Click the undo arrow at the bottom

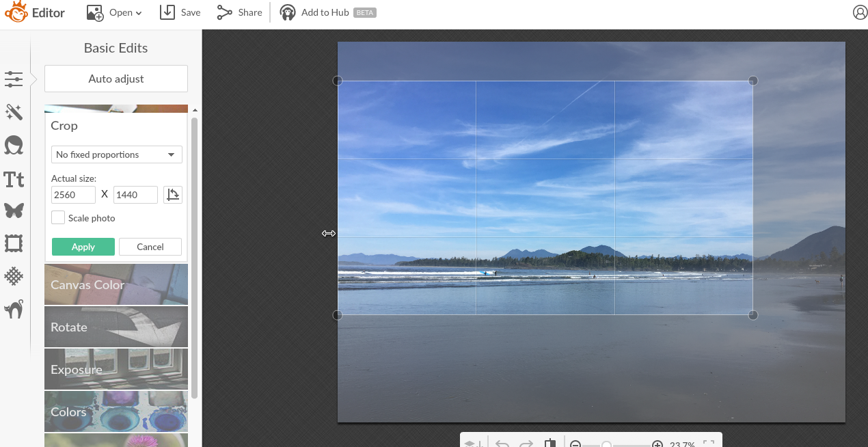502,443
